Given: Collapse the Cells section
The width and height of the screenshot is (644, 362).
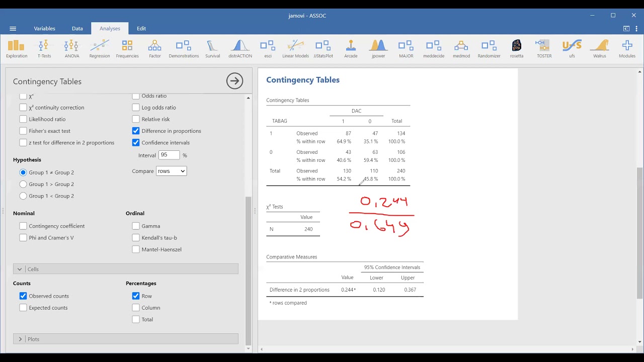Looking at the screenshot, I should pyautogui.click(x=126, y=269).
